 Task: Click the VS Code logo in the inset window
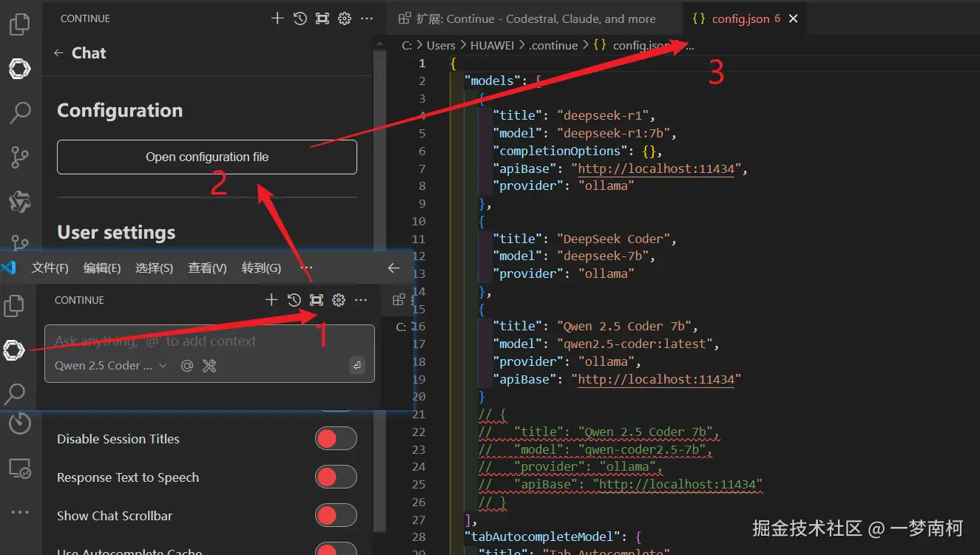click(x=10, y=268)
